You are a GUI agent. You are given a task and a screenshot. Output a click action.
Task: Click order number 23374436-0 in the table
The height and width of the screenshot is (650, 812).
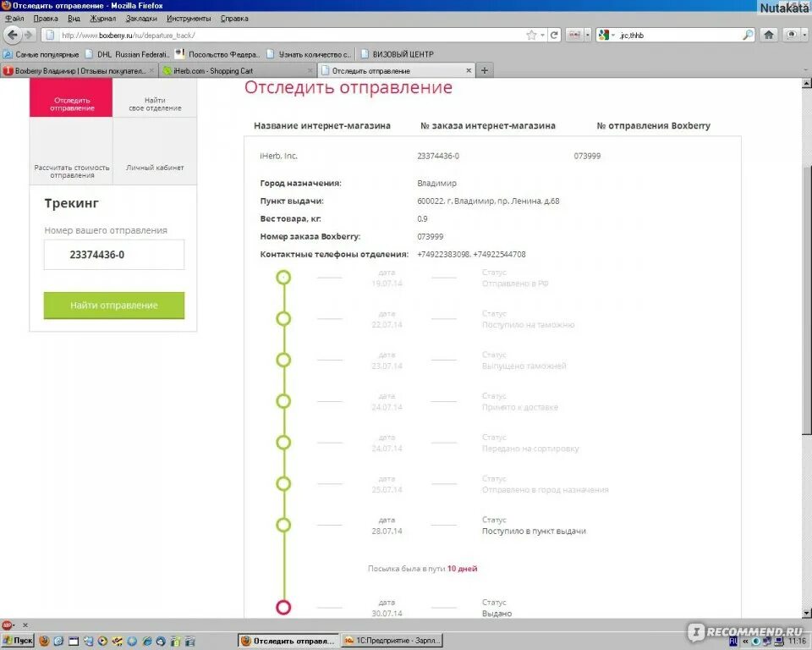[x=438, y=156]
